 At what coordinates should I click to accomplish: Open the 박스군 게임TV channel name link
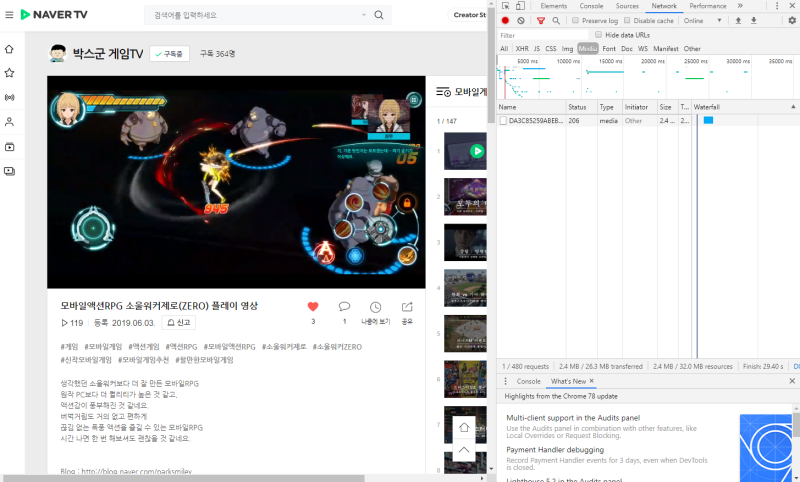click(x=108, y=54)
